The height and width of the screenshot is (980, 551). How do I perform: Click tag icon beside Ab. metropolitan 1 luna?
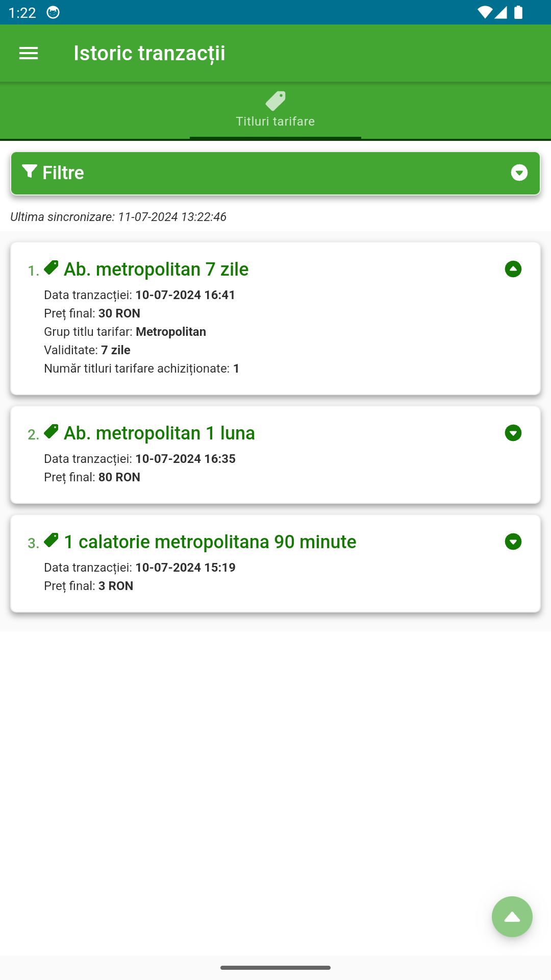51,431
